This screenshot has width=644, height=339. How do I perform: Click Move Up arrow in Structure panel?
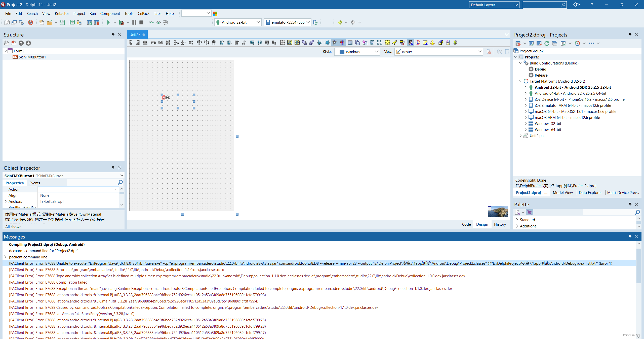tap(21, 43)
